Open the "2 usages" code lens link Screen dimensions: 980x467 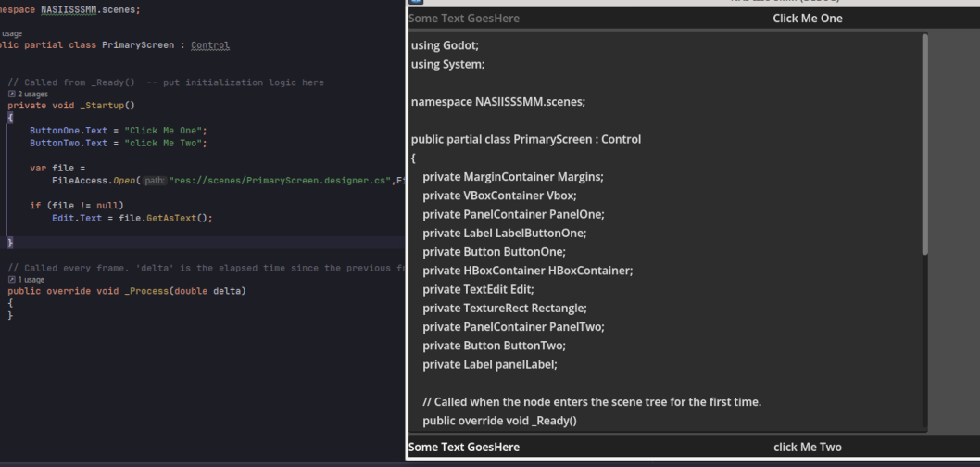click(x=32, y=94)
